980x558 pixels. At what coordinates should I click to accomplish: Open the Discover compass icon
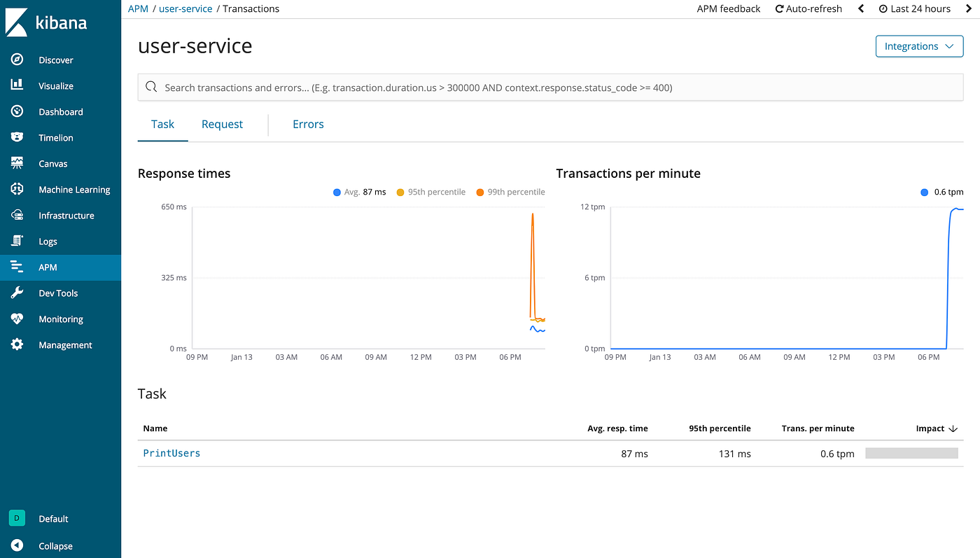17,60
